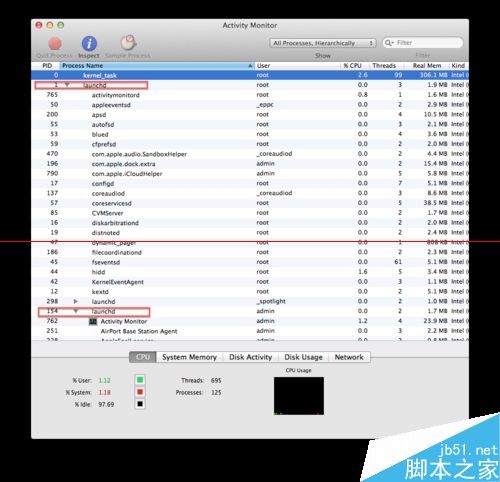Click the green User color swatch
Viewport: 500px width, 482px height.
pyautogui.click(x=140, y=380)
